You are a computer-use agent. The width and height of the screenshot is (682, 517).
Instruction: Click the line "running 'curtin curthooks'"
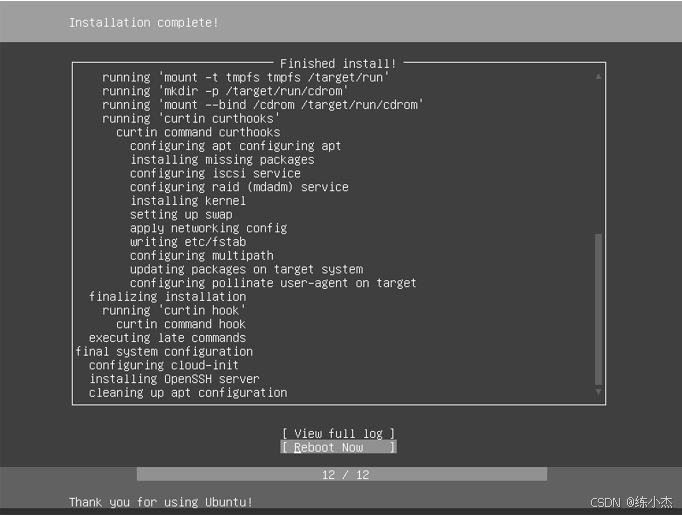(191, 119)
